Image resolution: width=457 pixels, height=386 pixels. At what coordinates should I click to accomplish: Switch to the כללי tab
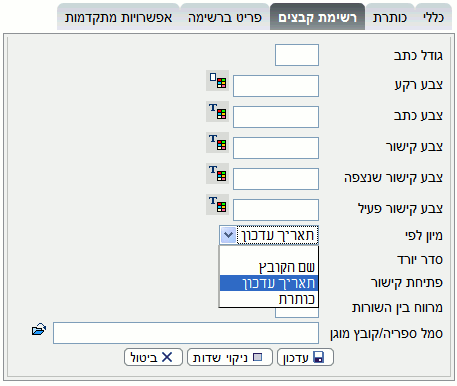(433, 17)
